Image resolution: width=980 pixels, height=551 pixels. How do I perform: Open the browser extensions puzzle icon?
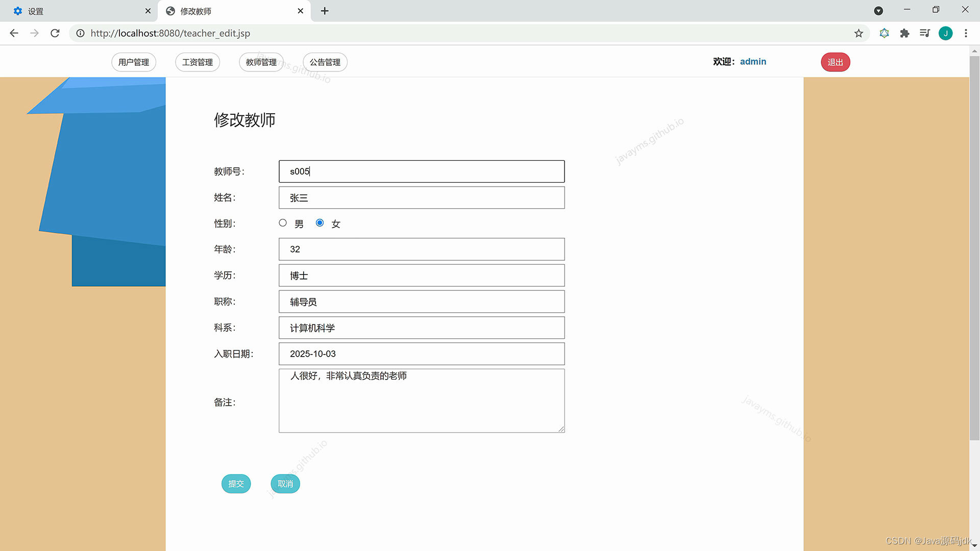click(x=904, y=33)
